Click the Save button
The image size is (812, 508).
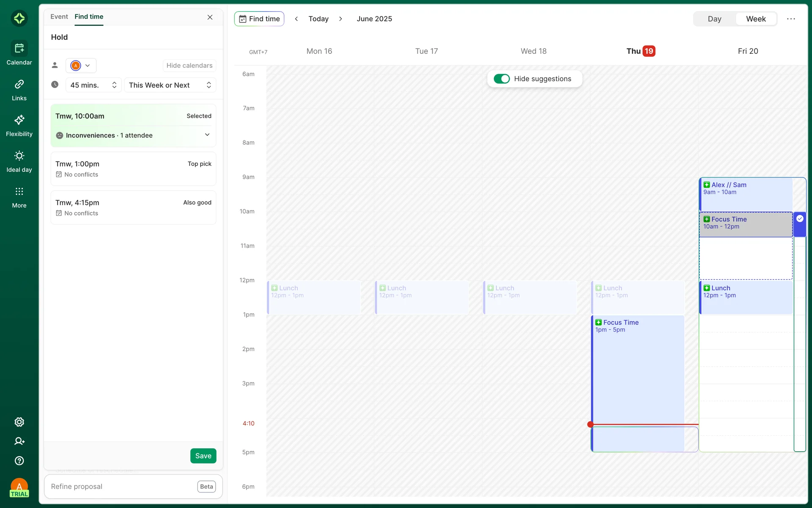203,456
